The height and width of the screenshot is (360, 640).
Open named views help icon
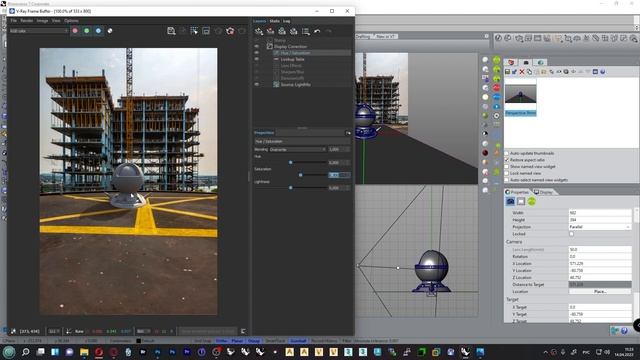602,72
